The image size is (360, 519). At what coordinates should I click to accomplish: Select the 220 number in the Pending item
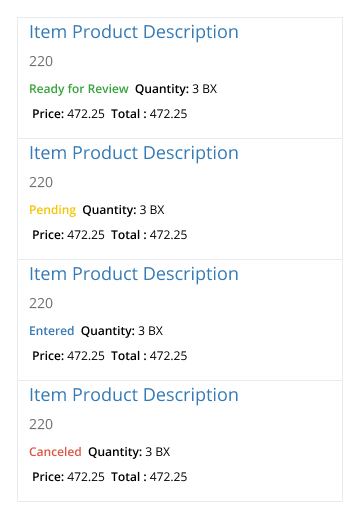pyautogui.click(x=41, y=182)
